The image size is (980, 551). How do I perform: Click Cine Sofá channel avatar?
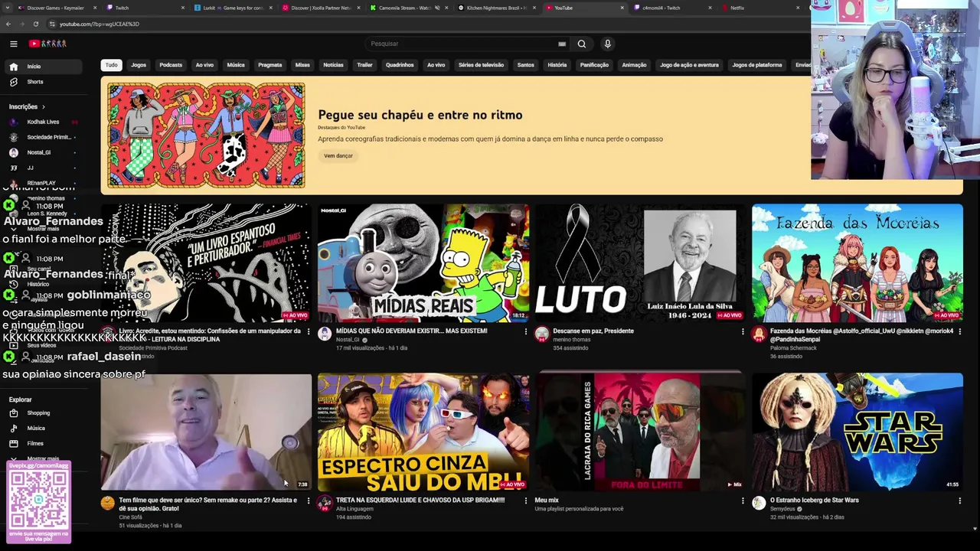tap(107, 503)
